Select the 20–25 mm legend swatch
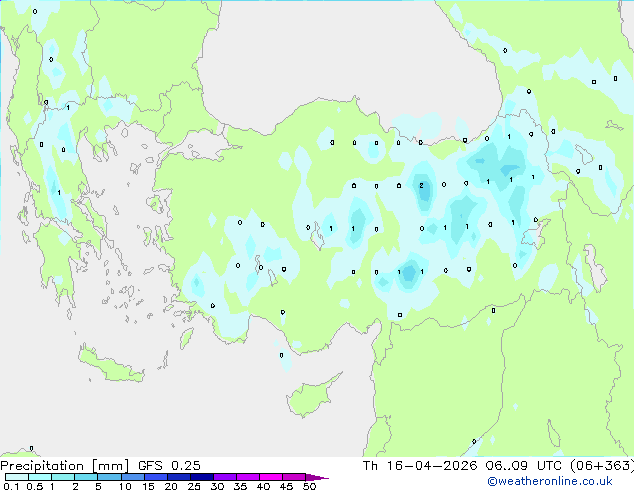Viewport: 634px width, 490px height. 179,477
